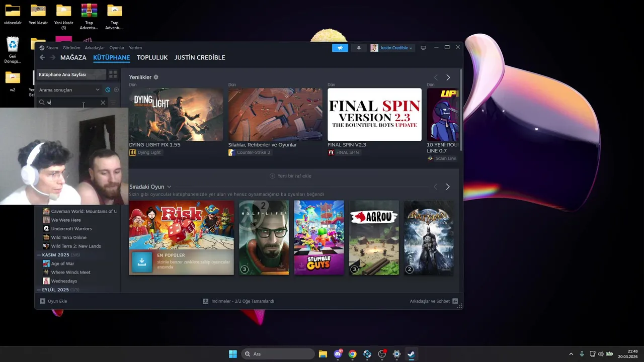Viewport: 644px width, 362px height.
Task: Open the Arkadaşlar menu
Action: [95, 48]
